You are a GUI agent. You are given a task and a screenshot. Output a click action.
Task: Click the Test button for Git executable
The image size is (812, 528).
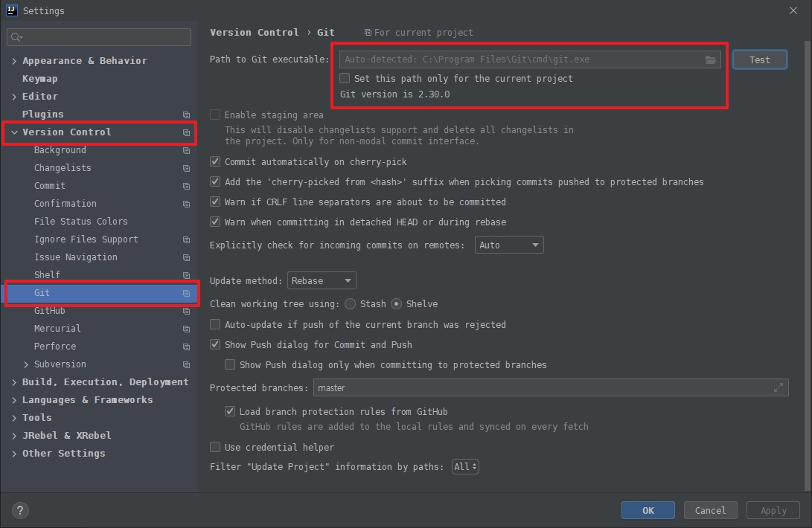tap(760, 60)
